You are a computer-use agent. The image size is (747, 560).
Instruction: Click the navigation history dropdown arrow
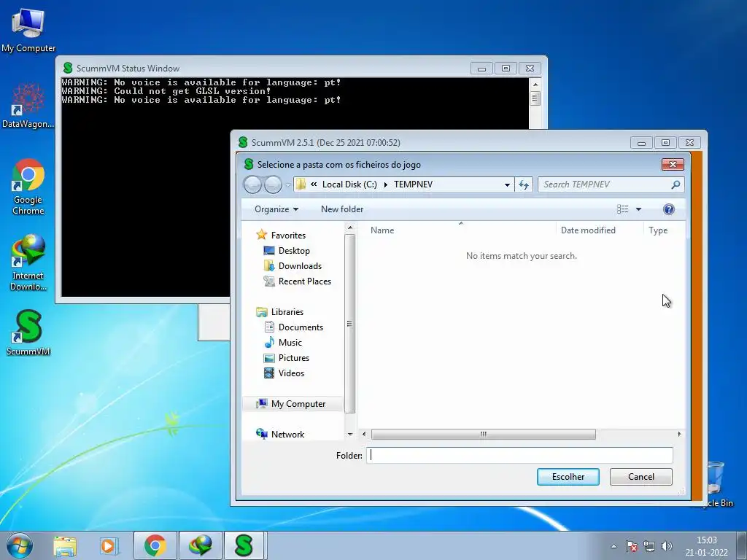point(287,184)
